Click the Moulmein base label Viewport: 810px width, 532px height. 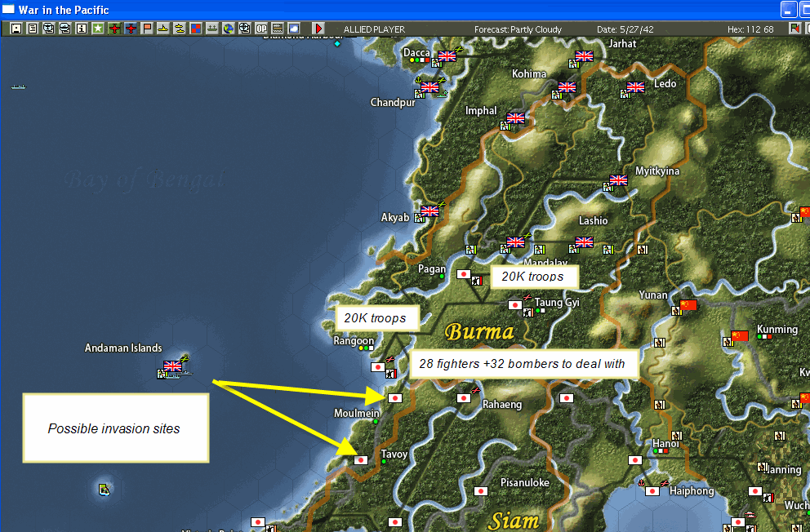click(357, 413)
